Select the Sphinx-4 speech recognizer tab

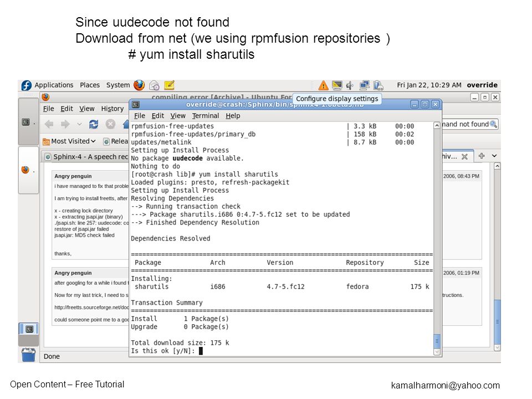(x=86, y=157)
